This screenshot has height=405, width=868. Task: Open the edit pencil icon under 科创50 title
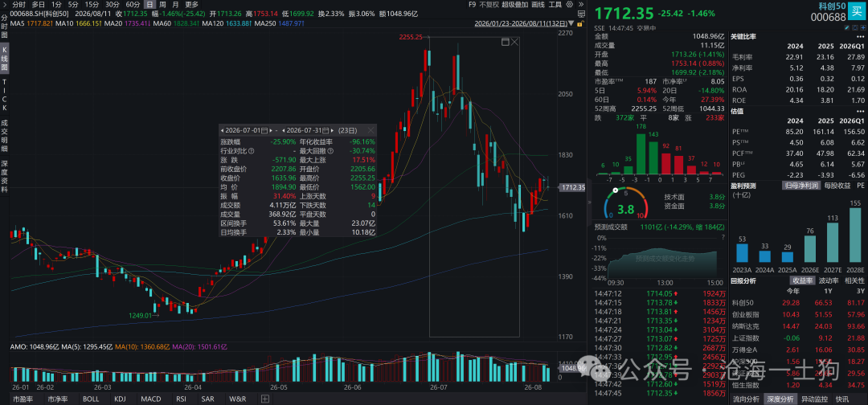coord(846,27)
